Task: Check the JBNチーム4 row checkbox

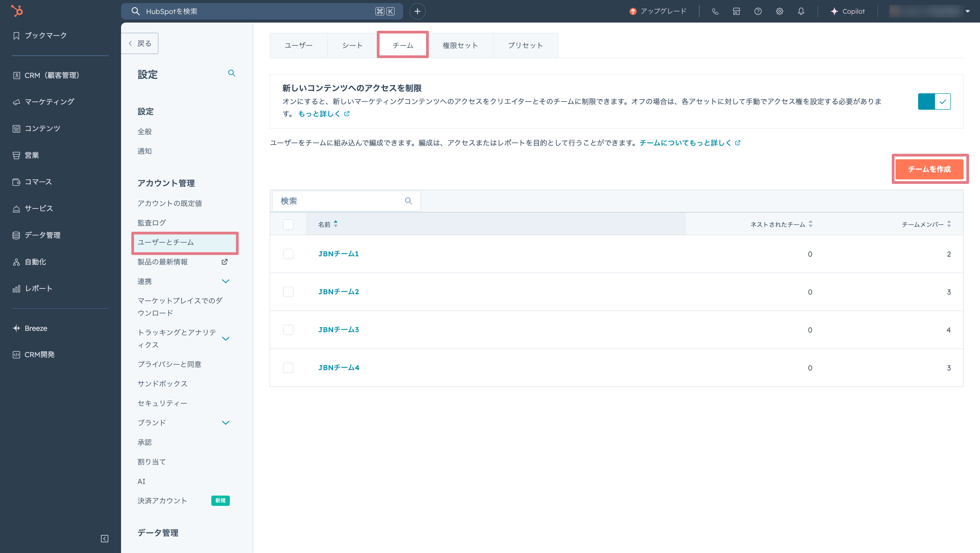Action: tap(288, 368)
